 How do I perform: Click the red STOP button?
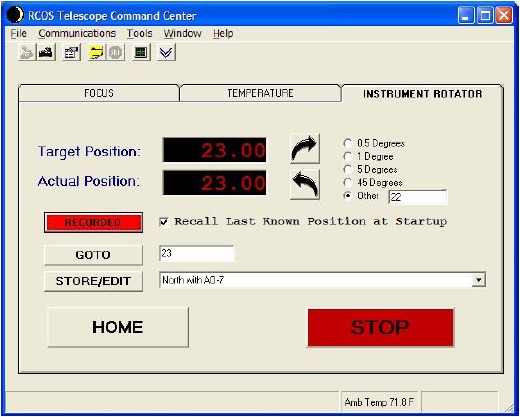380,327
